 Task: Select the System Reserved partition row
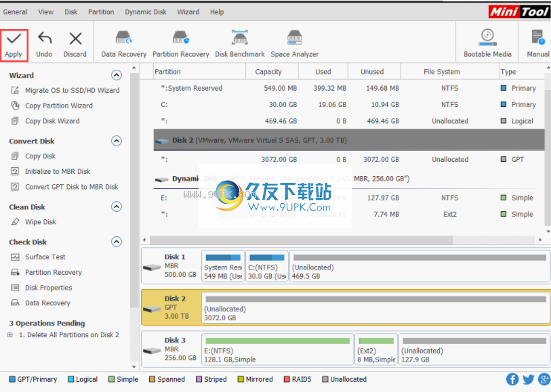349,88
